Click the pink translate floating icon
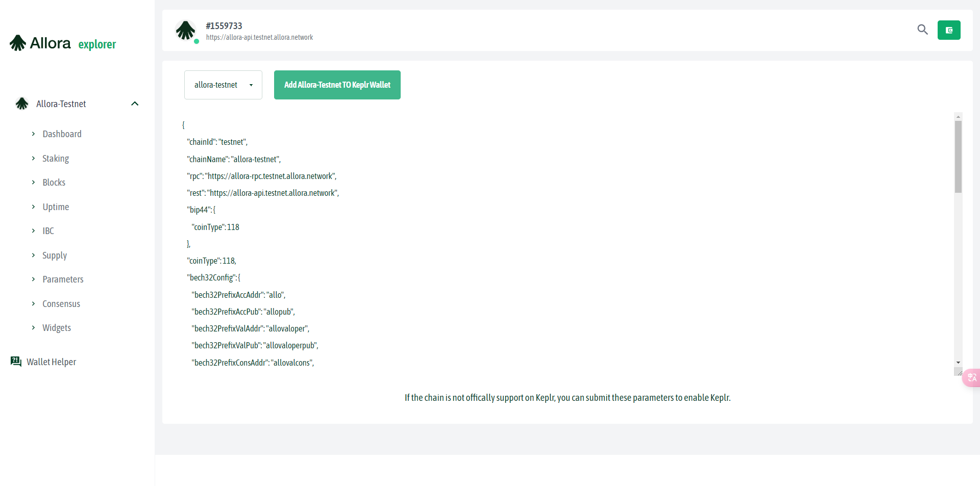The image size is (980, 486). 972,377
